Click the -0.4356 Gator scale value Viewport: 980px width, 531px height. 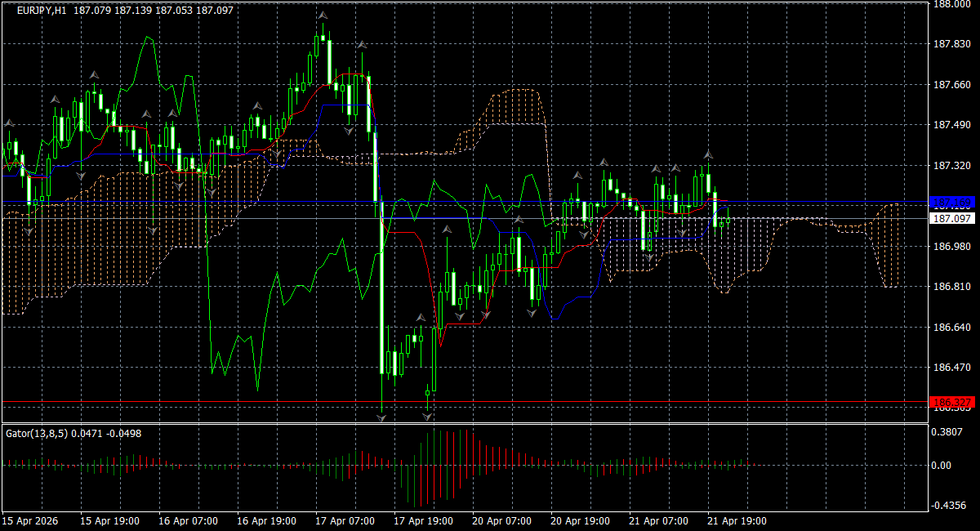pyautogui.click(x=950, y=506)
